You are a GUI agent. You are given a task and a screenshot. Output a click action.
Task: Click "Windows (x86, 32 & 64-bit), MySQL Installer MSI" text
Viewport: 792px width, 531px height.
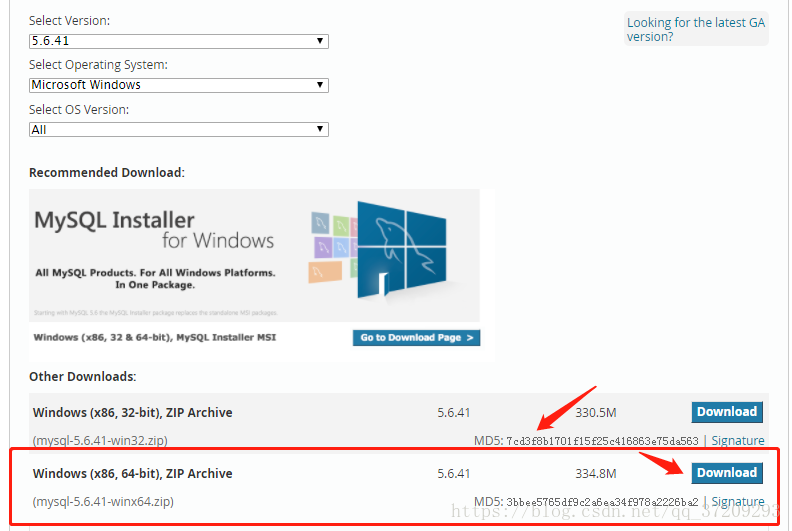click(x=155, y=337)
